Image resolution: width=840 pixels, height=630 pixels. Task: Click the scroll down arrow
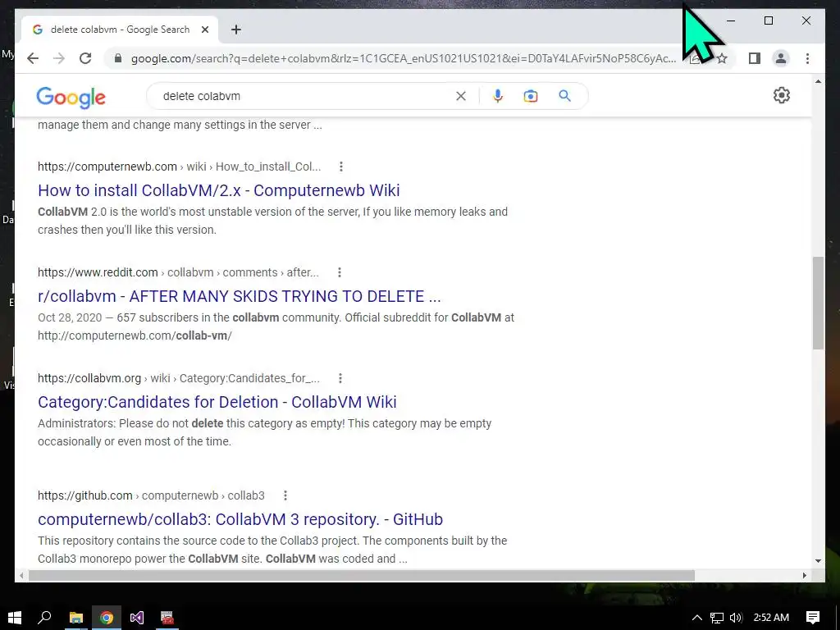(x=818, y=561)
